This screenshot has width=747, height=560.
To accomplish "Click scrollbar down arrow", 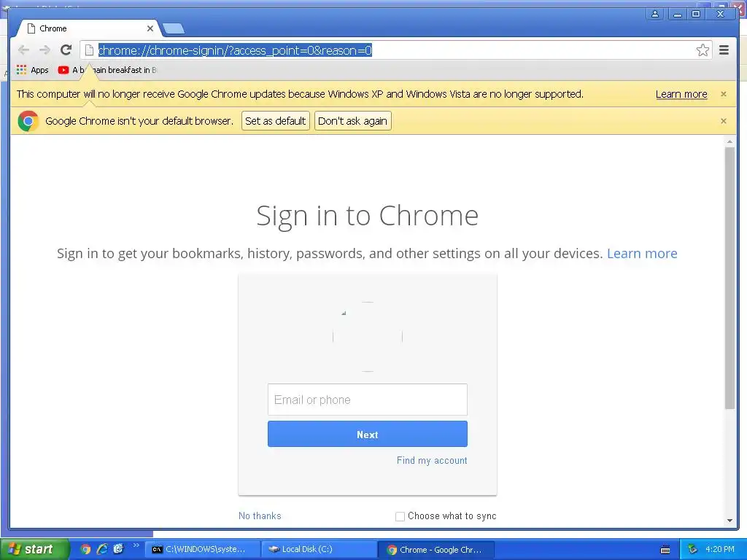I will pyautogui.click(x=729, y=521).
